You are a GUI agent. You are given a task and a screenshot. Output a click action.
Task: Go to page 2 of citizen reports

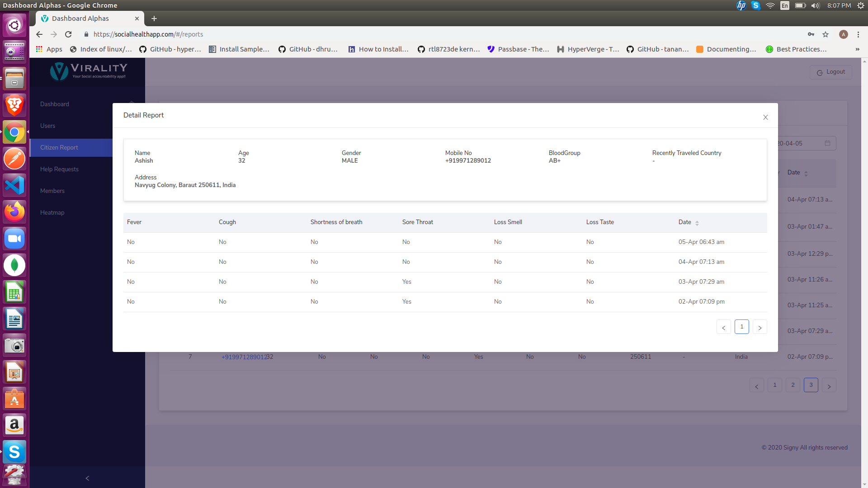coord(793,385)
